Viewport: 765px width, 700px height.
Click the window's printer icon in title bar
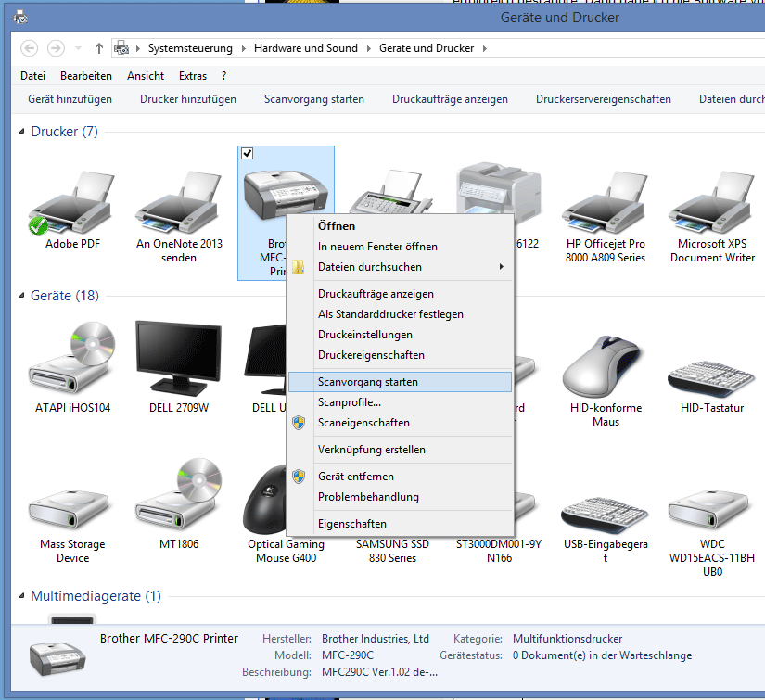click(x=20, y=18)
